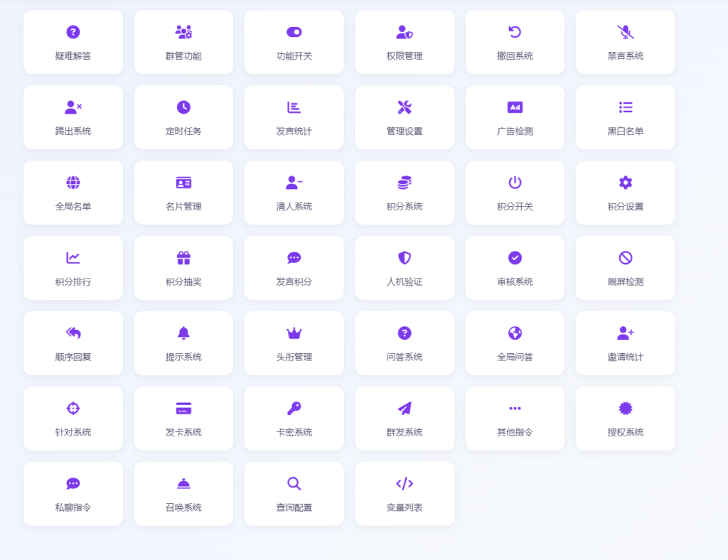Click the 其他指令 label
728x560 pixels.
pos(515,432)
